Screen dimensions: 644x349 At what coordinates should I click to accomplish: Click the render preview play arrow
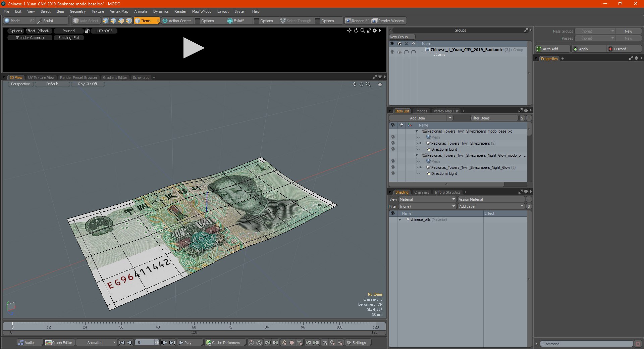194,48
